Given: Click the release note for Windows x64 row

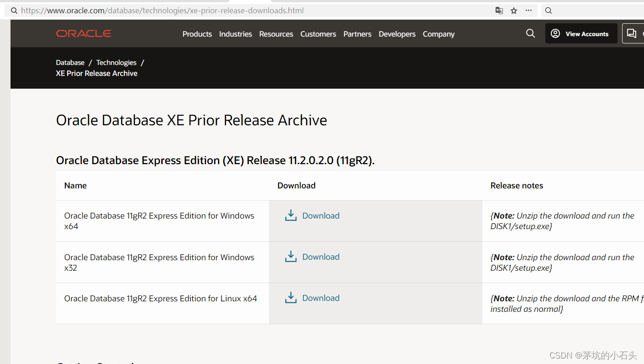Looking at the screenshot, I should [x=562, y=221].
